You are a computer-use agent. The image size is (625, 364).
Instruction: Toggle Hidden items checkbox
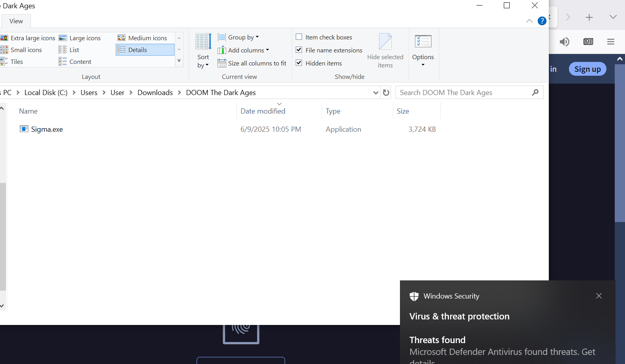coord(299,63)
